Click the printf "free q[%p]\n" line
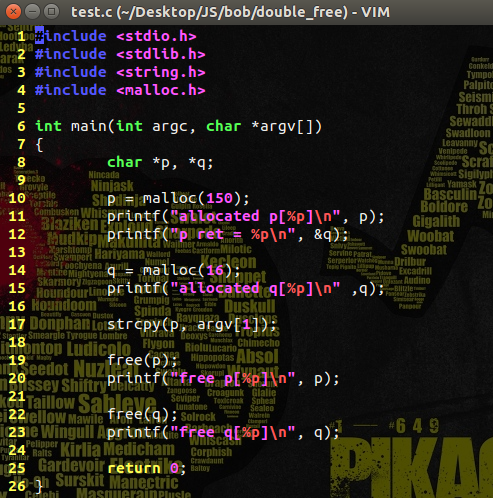This screenshot has width=493, height=498. pyautogui.click(x=223, y=433)
